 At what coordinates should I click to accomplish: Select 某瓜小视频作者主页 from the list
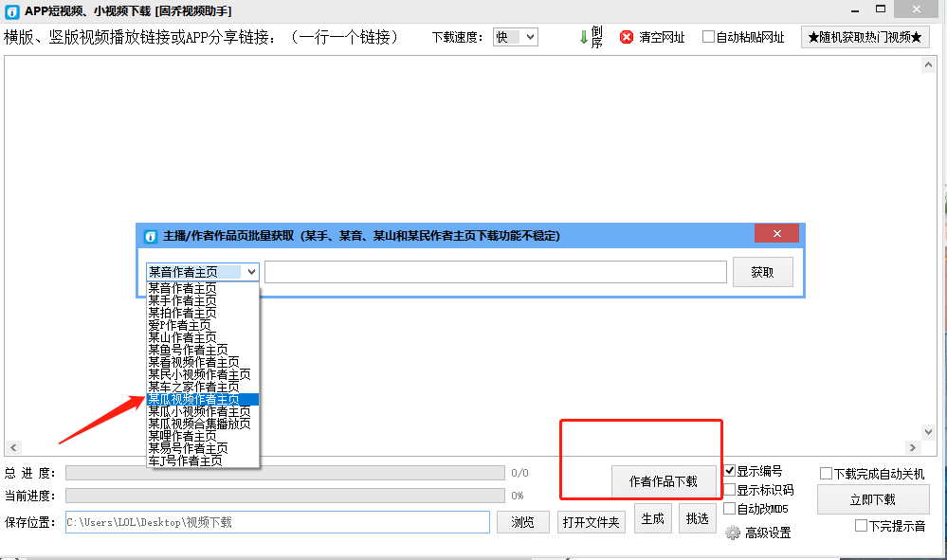pyautogui.click(x=203, y=411)
